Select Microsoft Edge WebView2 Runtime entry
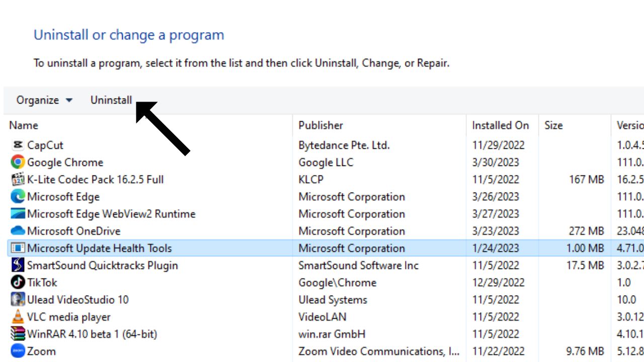This screenshot has height=362, width=644. click(111, 214)
